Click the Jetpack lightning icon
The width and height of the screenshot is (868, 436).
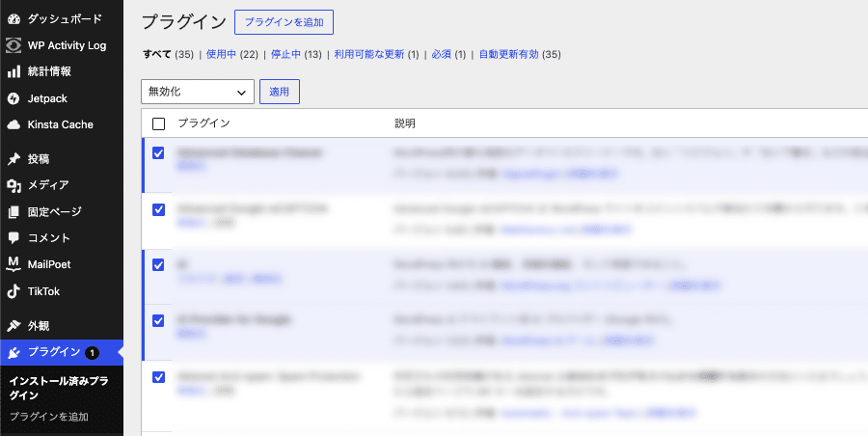pos(14,98)
